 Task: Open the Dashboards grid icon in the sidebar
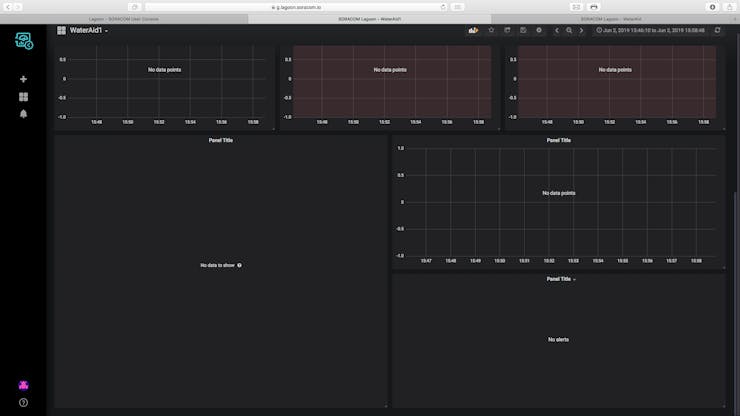pyautogui.click(x=23, y=97)
